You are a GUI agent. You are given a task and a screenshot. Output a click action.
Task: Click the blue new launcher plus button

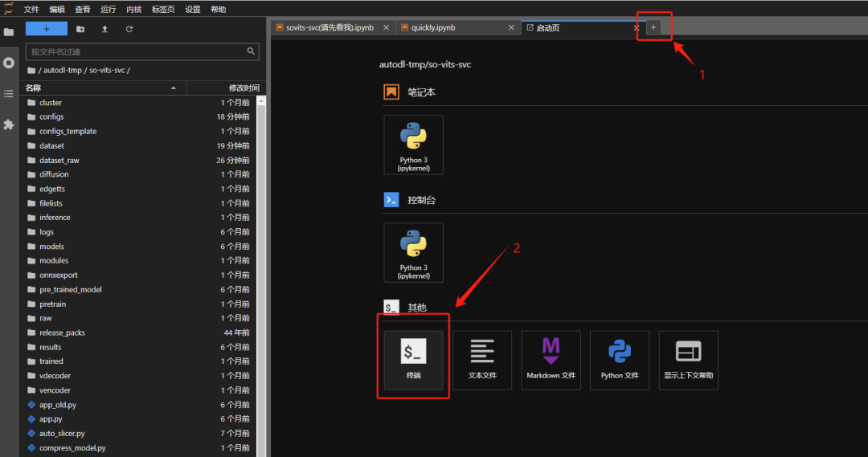click(x=47, y=29)
